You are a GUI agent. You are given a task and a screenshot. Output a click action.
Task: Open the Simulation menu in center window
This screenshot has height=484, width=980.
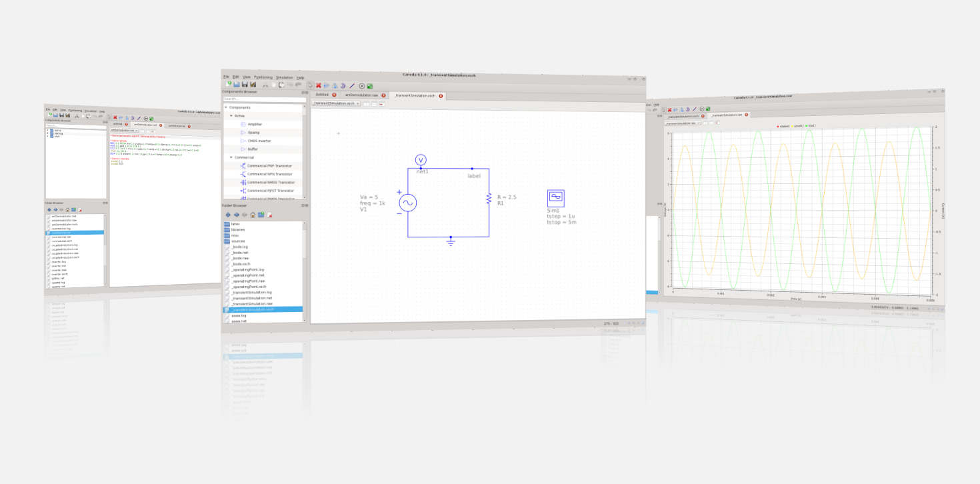click(284, 77)
